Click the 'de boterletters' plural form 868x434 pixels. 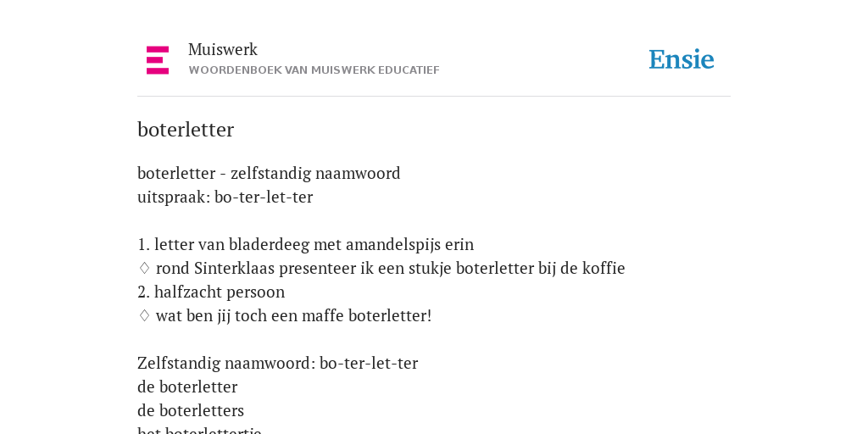[x=191, y=411]
